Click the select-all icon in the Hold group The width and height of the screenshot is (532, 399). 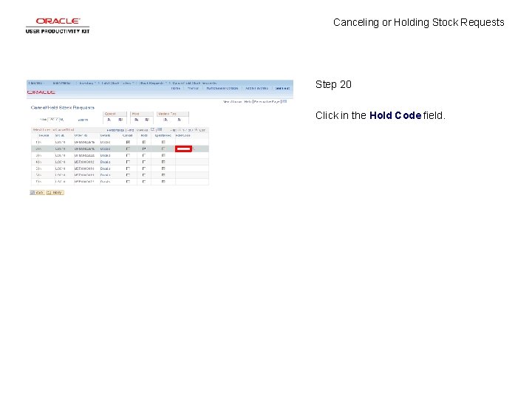pyautogui.click(x=137, y=120)
